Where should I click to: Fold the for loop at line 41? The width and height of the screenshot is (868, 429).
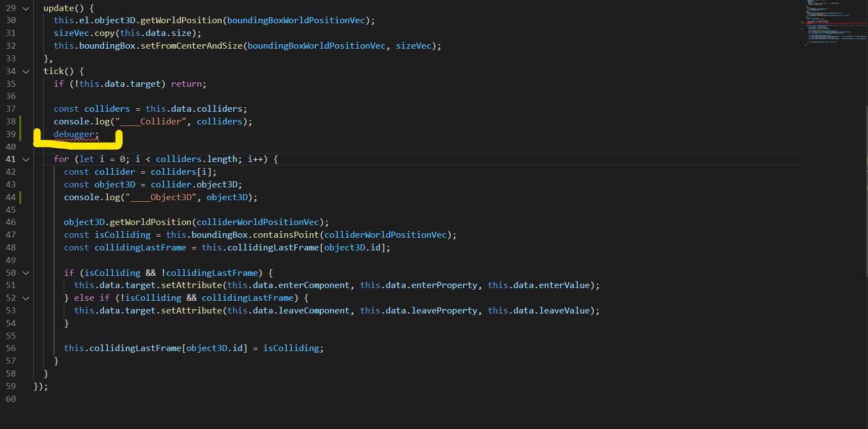tap(26, 159)
